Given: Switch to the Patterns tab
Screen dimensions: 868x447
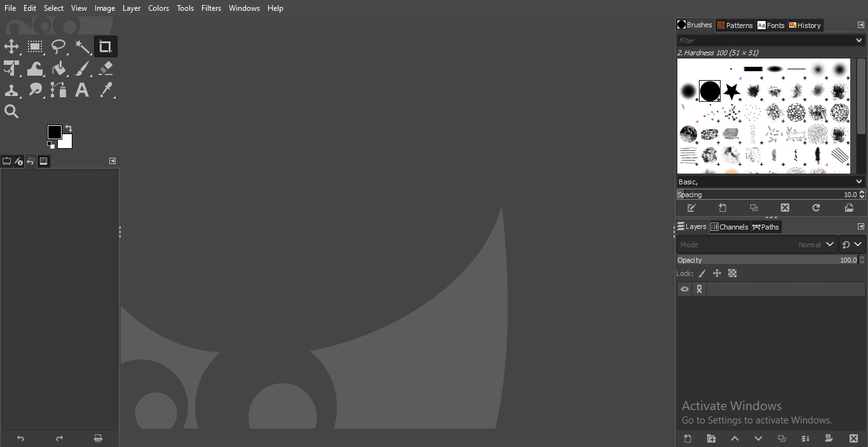Looking at the screenshot, I should pyautogui.click(x=735, y=25).
